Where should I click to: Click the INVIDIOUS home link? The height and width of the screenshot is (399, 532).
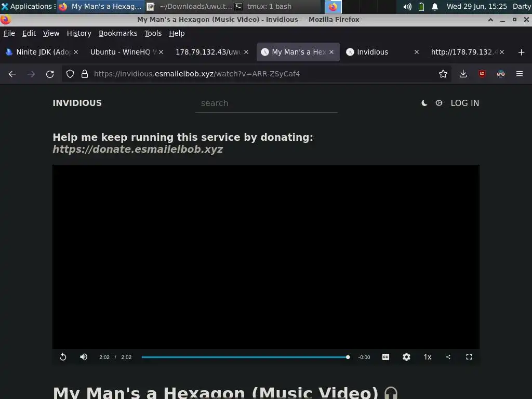[77, 103]
